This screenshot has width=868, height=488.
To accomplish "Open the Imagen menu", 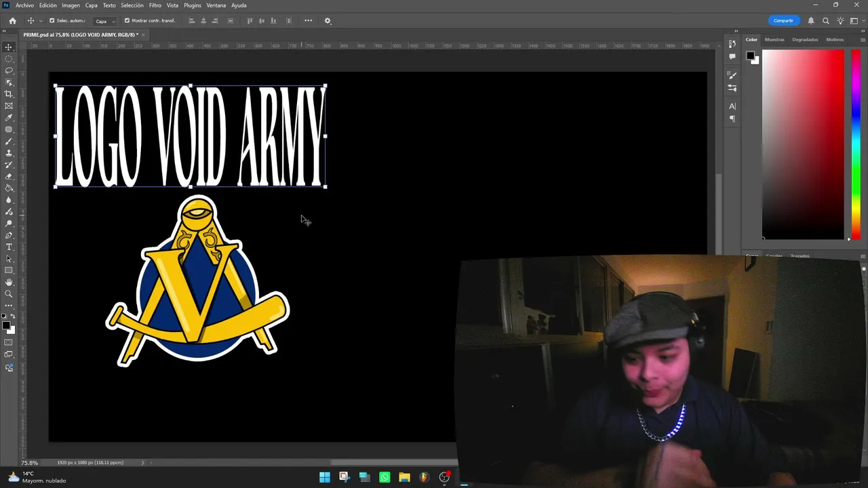I will tap(71, 5).
